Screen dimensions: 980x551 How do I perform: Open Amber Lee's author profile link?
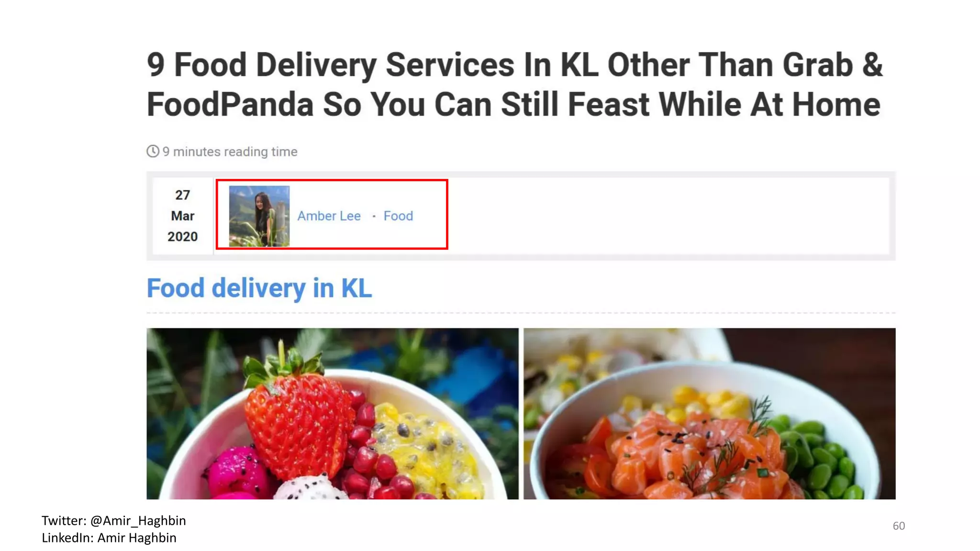coord(329,216)
